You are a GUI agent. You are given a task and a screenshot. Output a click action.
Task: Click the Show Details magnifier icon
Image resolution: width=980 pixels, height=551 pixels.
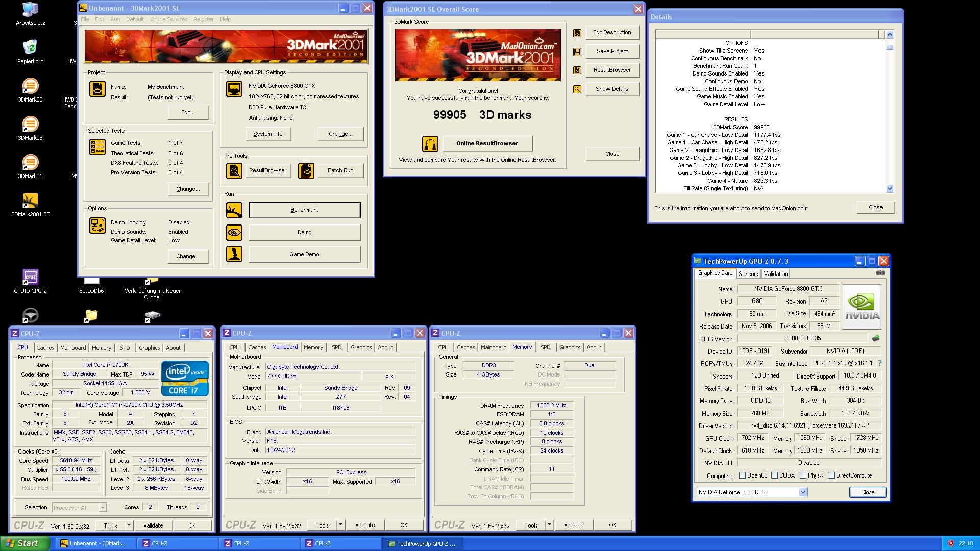point(577,89)
